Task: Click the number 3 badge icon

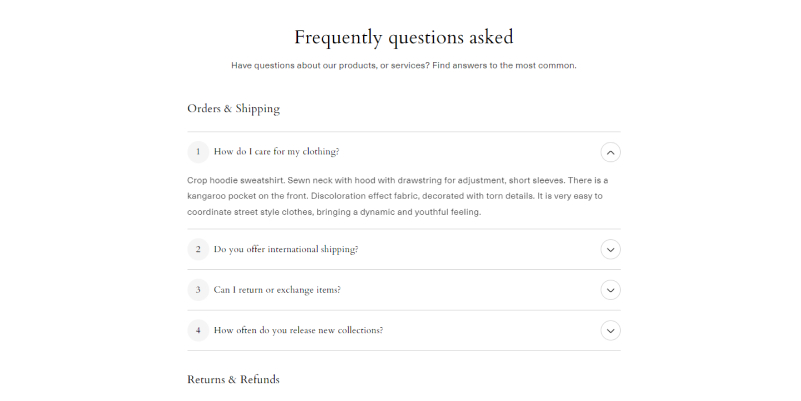Action: [x=198, y=290]
